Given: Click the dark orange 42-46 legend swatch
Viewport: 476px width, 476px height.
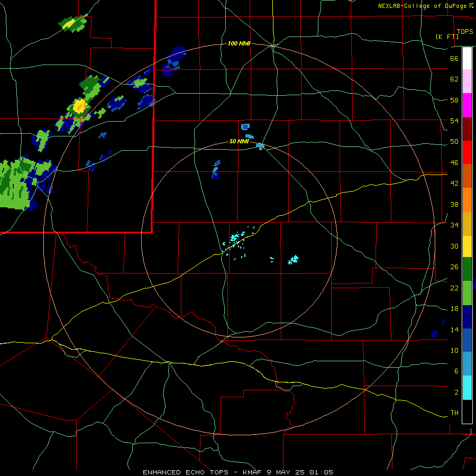Looking at the screenshot, I should 467,176.
